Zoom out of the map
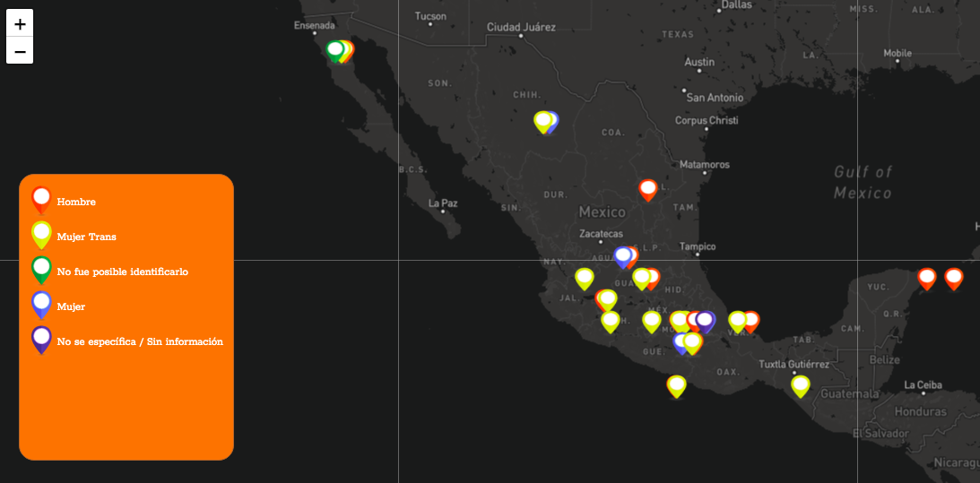The width and height of the screenshot is (980, 483). point(20,51)
